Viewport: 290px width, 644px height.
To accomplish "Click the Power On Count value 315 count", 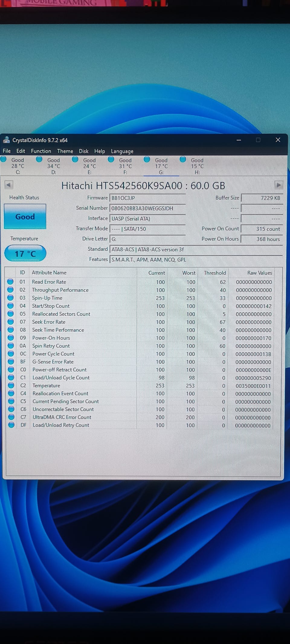I will click(262, 229).
